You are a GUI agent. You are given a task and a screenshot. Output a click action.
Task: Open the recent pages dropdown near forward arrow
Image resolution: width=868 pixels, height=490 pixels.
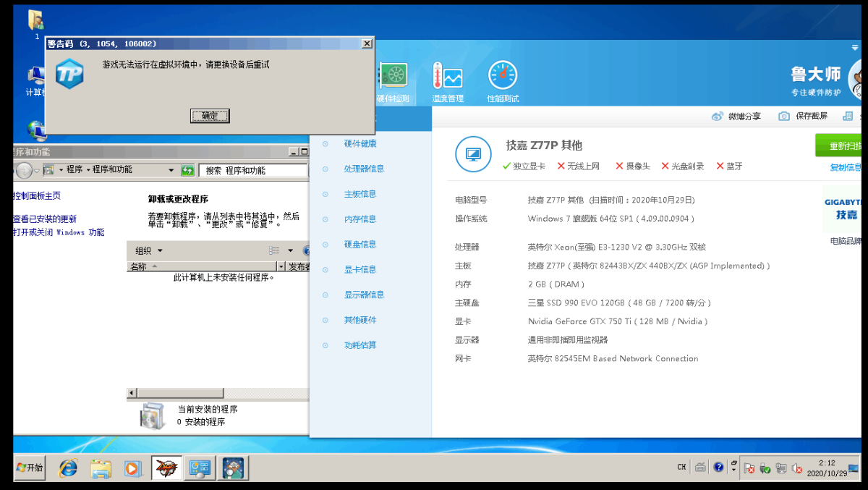(x=38, y=171)
